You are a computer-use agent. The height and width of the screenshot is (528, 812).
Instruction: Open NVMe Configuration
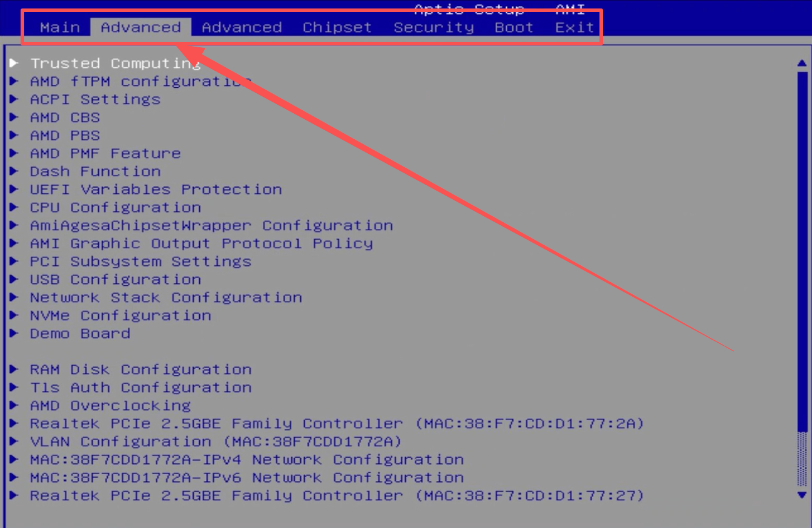click(120, 315)
